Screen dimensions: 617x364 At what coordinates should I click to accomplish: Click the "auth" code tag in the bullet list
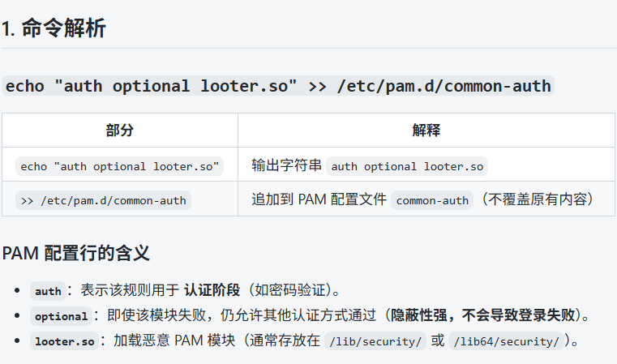click(x=48, y=291)
